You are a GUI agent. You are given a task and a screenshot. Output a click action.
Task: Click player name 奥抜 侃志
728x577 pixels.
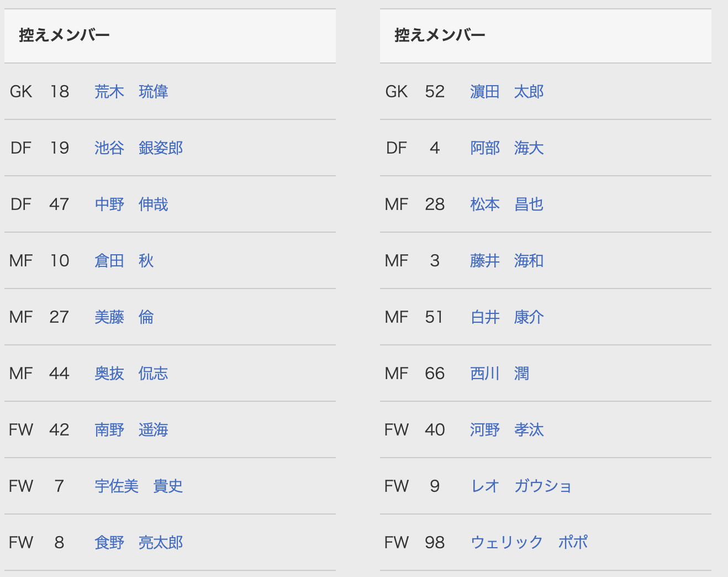pos(131,374)
